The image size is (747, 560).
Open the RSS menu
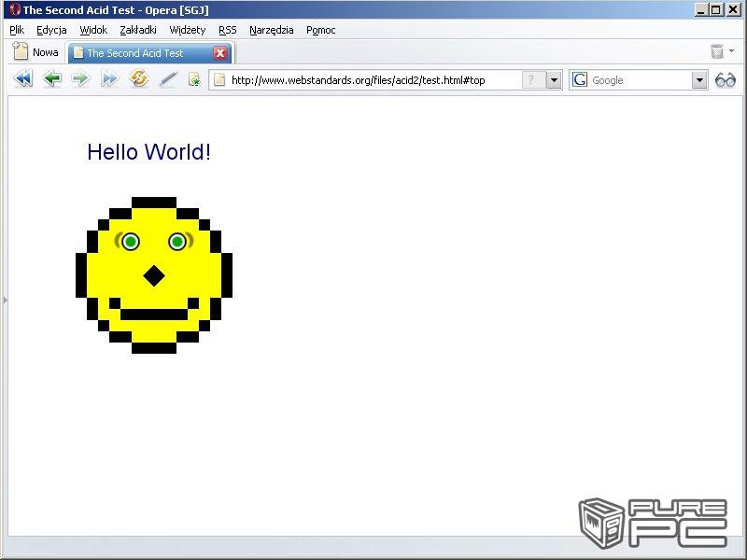point(228,30)
